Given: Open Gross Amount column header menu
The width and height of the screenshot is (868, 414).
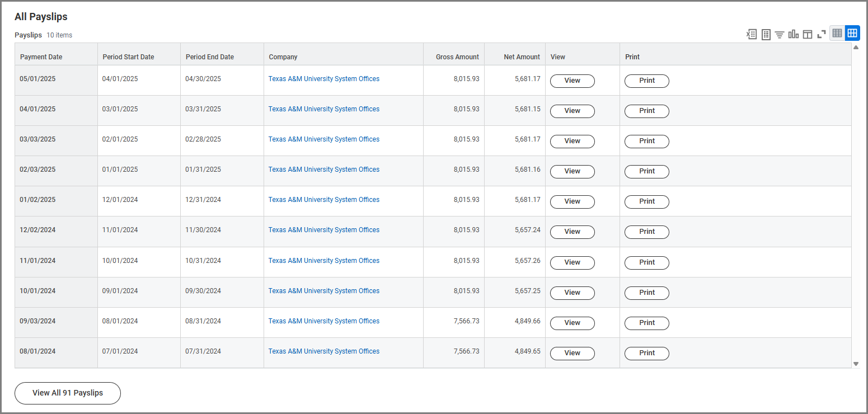Looking at the screenshot, I should click(x=457, y=57).
